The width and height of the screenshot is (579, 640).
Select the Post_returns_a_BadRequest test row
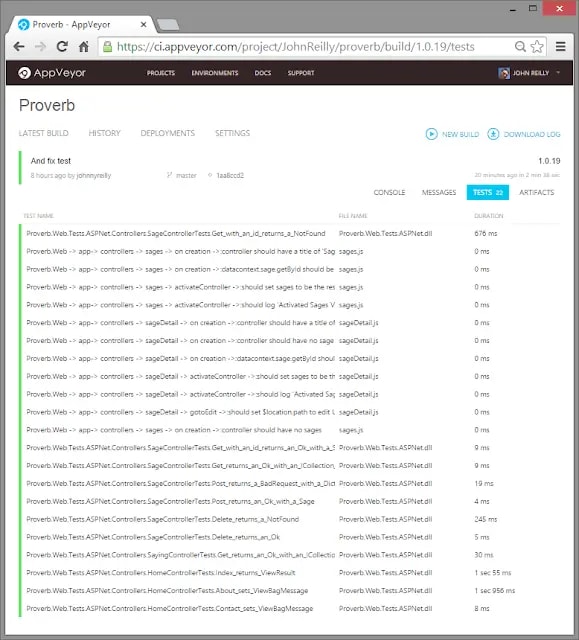[291, 483]
